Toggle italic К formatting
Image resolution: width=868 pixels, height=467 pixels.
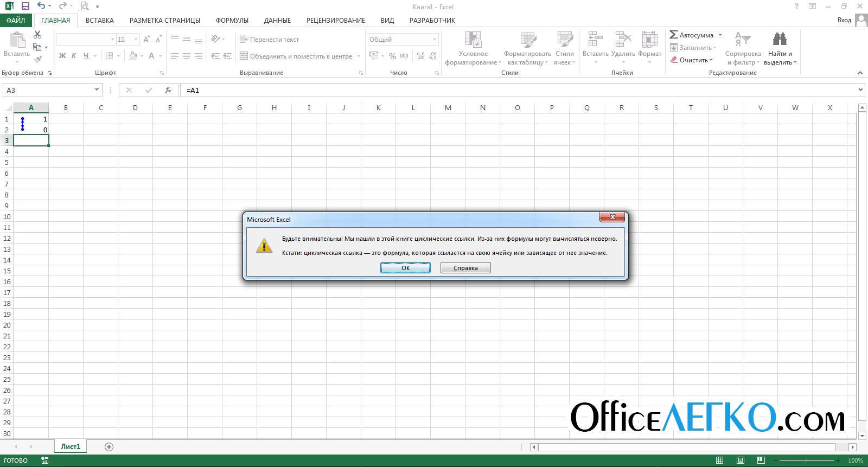(x=74, y=56)
